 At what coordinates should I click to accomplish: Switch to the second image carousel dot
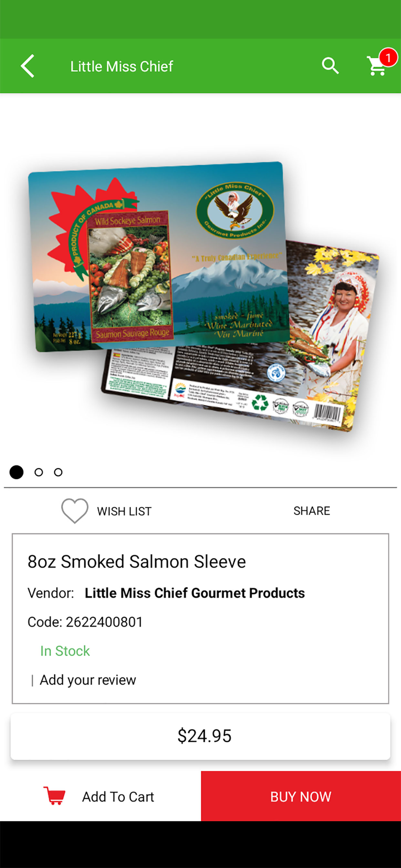coord(39,472)
